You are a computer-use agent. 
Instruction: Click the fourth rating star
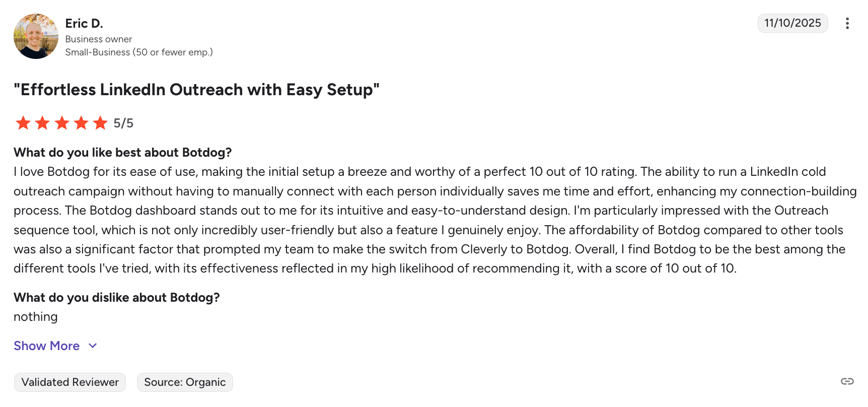pyautogui.click(x=81, y=123)
